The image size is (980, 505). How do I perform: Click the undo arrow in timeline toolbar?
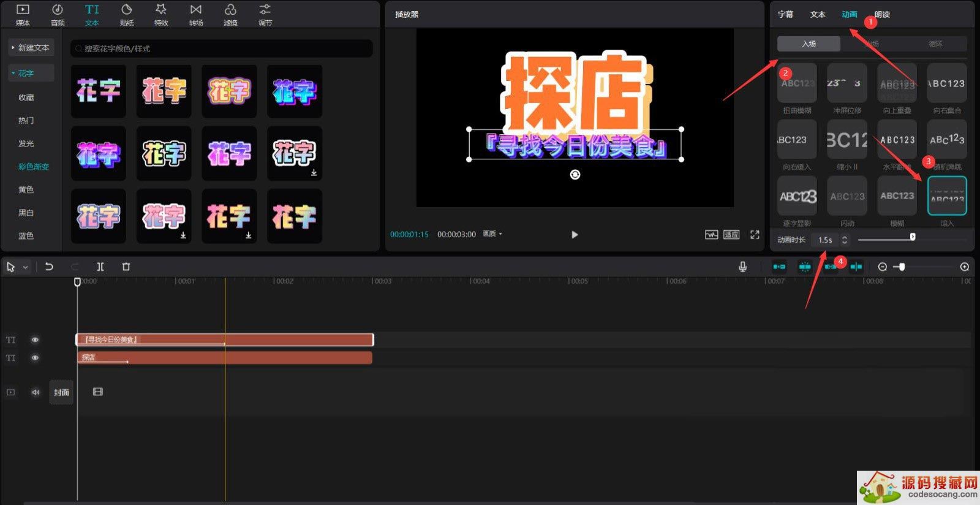click(x=49, y=267)
